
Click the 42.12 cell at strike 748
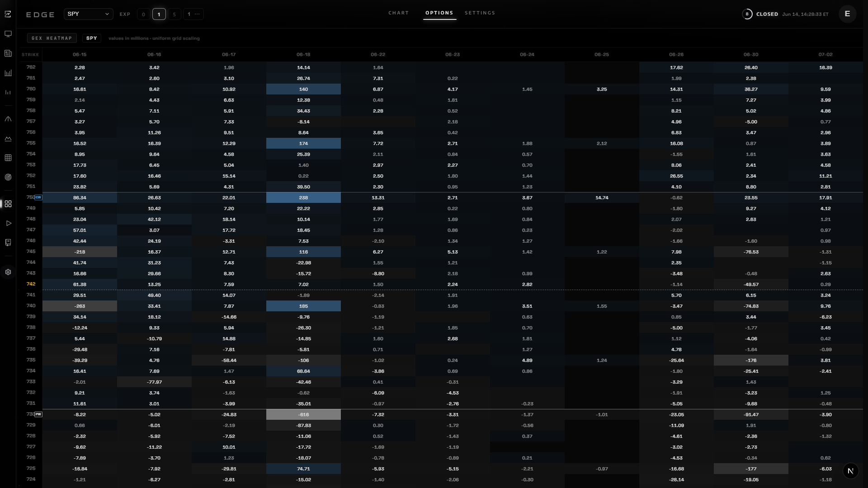tap(154, 219)
